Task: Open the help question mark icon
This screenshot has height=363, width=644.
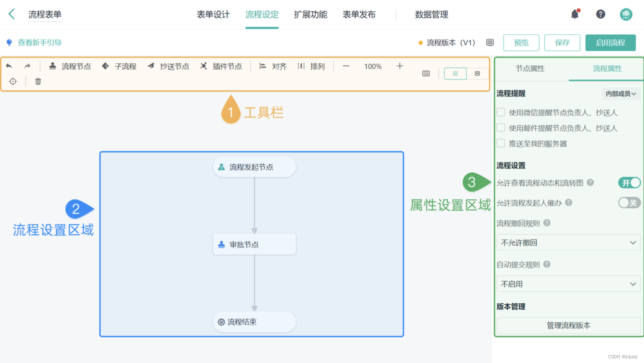Action: 600,14
